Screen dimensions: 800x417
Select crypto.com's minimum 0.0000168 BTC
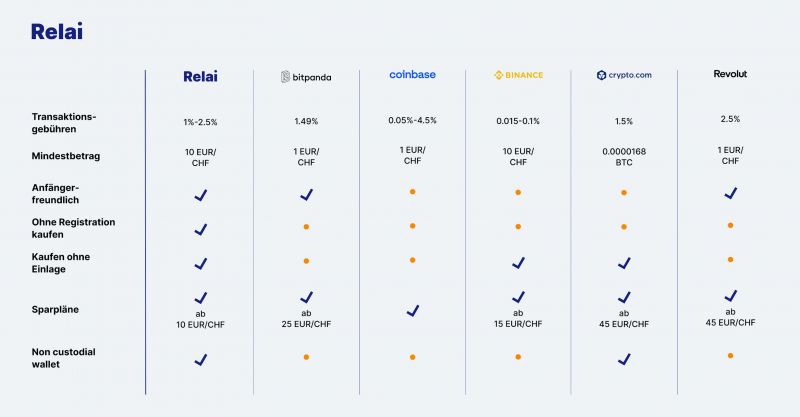(x=624, y=157)
